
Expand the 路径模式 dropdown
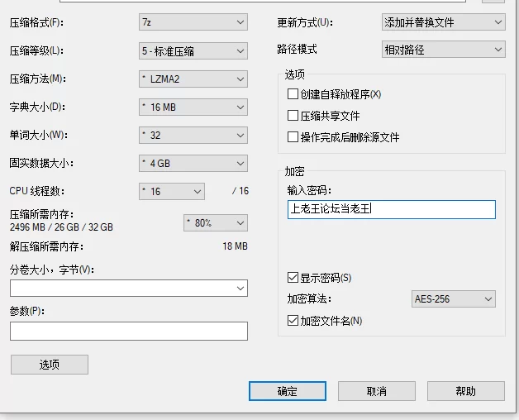tap(443, 50)
